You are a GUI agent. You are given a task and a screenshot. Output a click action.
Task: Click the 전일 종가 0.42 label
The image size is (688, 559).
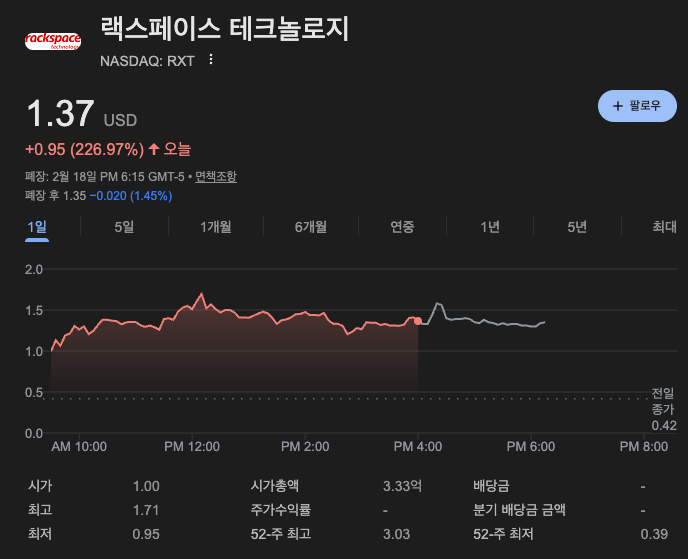(663, 409)
